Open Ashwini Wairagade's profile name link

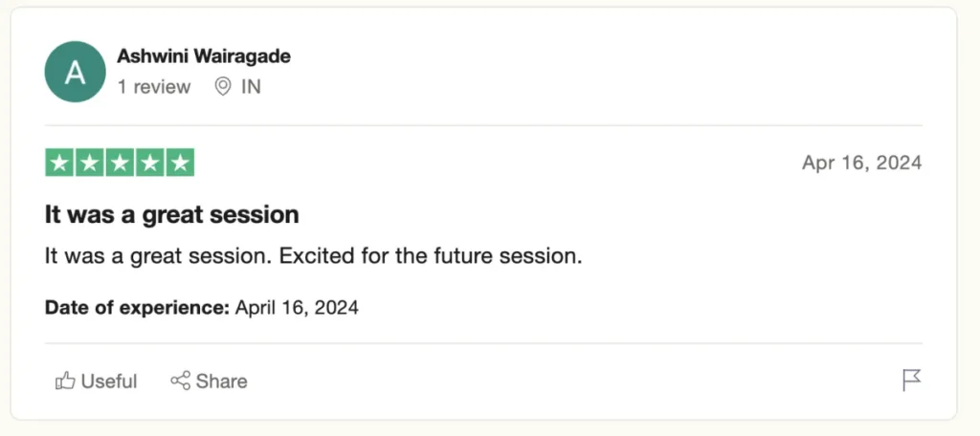[203, 56]
